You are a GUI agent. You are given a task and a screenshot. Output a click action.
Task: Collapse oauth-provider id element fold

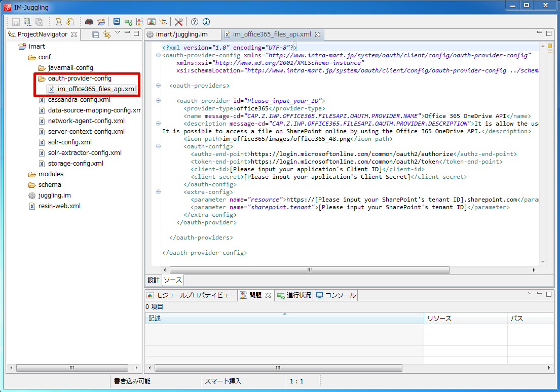(x=158, y=101)
